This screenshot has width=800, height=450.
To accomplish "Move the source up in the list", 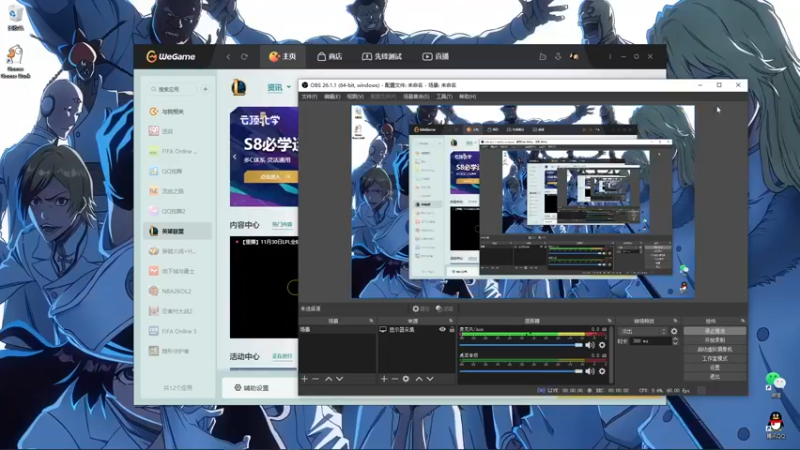I will (x=419, y=379).
